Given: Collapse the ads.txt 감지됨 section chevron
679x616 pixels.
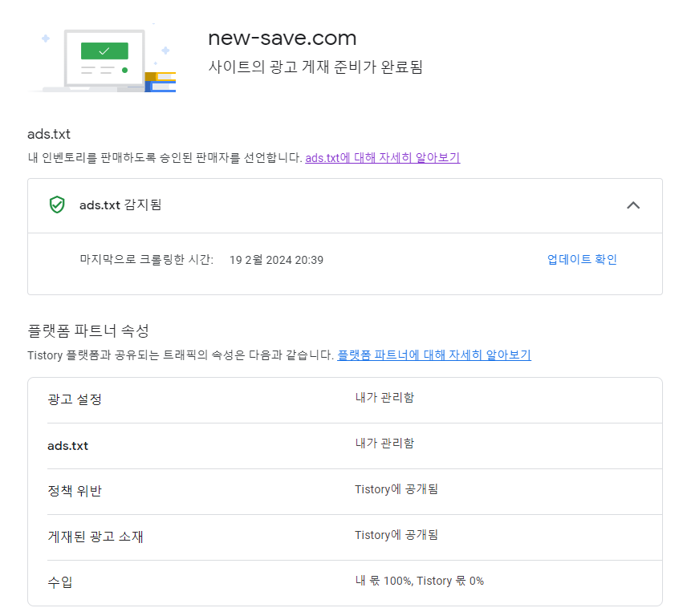Looking at the screenshot, I should [x=633, y=205].
